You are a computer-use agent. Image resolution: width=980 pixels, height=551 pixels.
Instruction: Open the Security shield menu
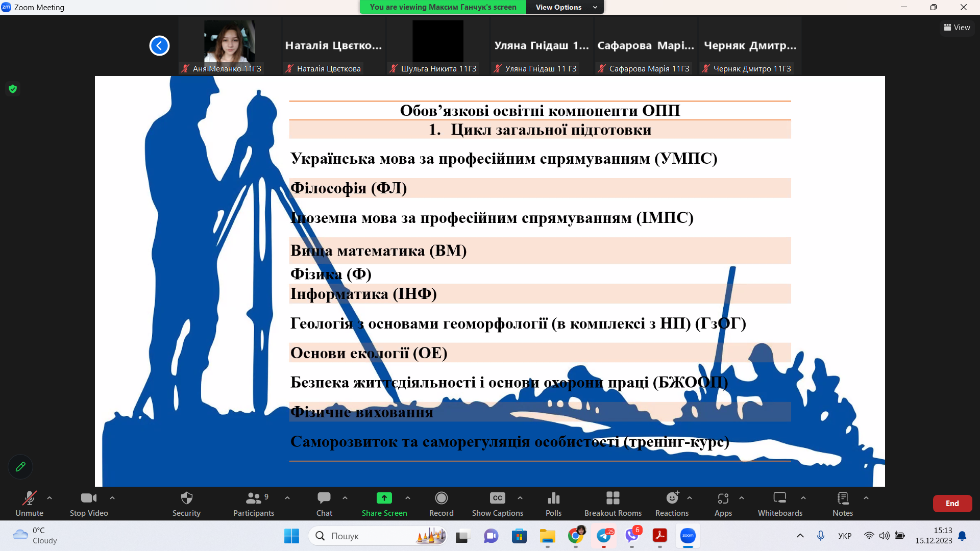click(186, 503)
